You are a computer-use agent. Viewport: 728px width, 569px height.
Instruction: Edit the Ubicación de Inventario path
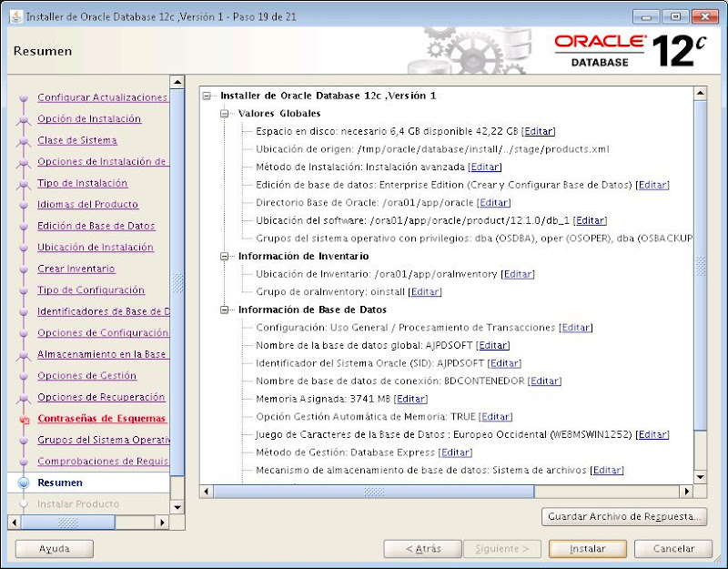tap(518, 274)
